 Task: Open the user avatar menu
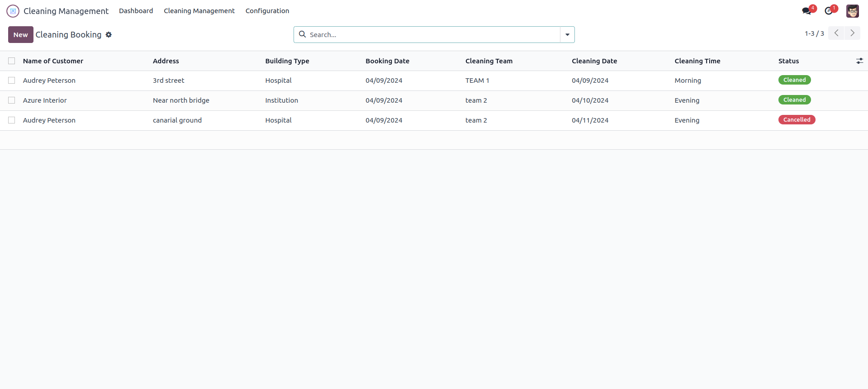coord(852,11)
